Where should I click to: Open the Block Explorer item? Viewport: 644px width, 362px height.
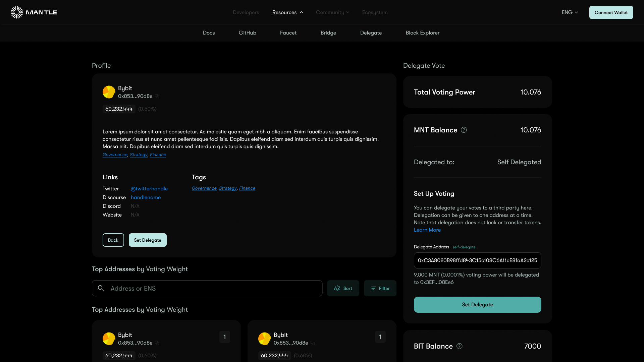click(x=422, y=33)
